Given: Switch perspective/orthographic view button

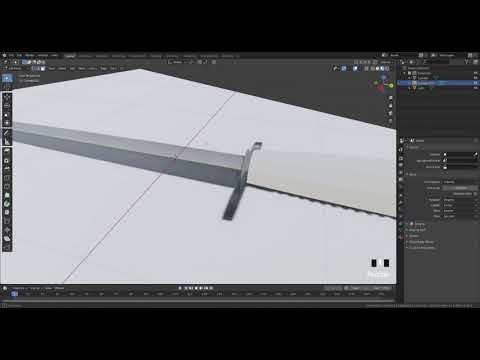Looking at the screenshot, I should (391, 122).
